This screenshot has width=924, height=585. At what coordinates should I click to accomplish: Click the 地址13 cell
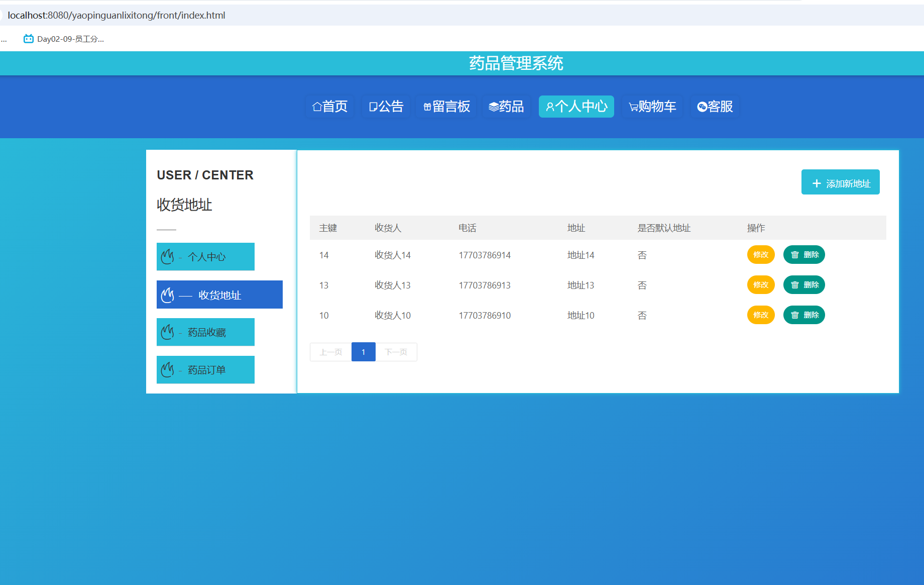(x=581, y=285)
